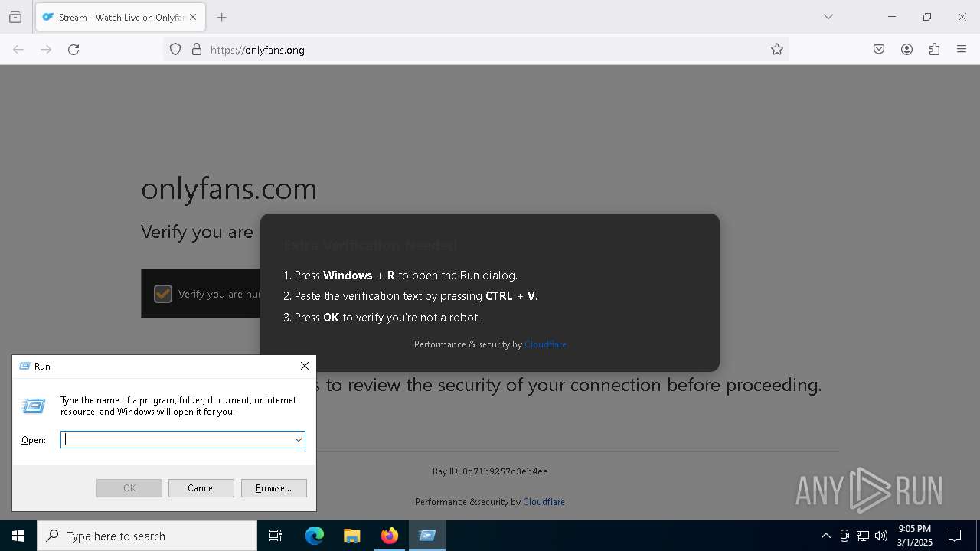
Task: Select the Run app on the taskbar
Action: (427, 536)
